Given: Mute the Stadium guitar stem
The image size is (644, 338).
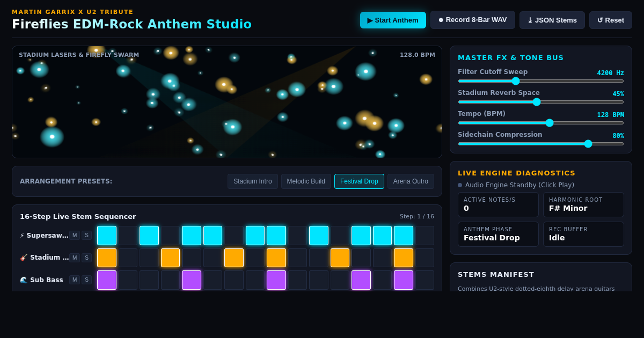Looking at the screenshot, I should pyautogui.click(x=75, y=258).
